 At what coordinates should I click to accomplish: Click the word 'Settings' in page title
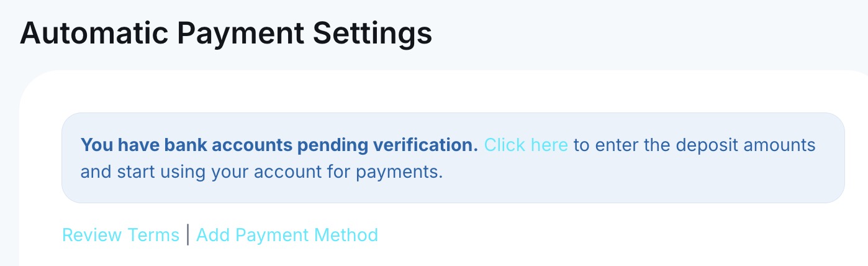pyautogui.click(x=373, y=33)
